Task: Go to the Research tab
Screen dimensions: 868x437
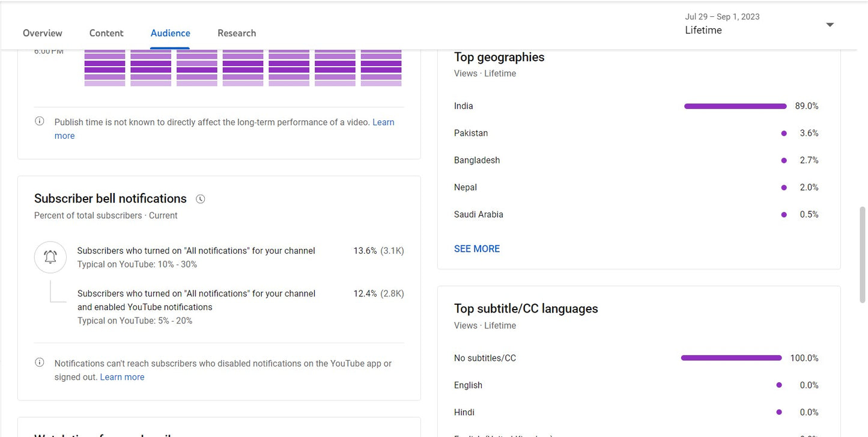Action: 237,33
